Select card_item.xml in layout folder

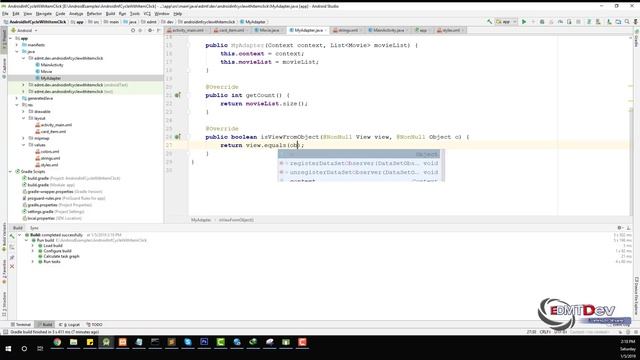[53, 131]
